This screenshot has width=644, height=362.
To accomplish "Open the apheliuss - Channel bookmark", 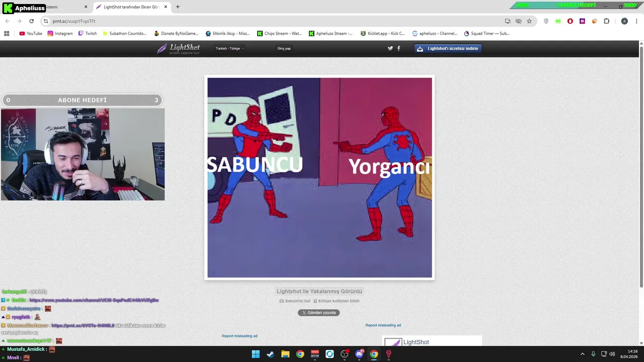I will pos(435,34).
